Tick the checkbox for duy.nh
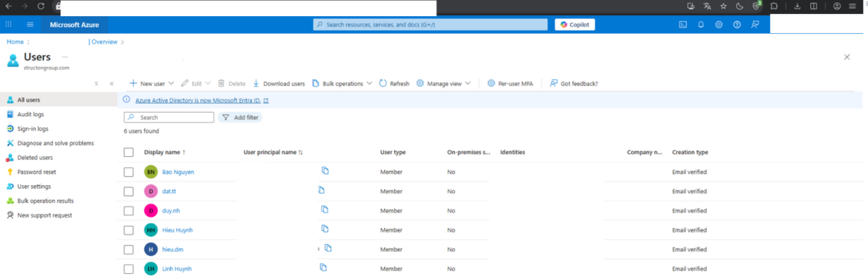The image size is (868, 278). pyautogui.click(x=128, y=210)
